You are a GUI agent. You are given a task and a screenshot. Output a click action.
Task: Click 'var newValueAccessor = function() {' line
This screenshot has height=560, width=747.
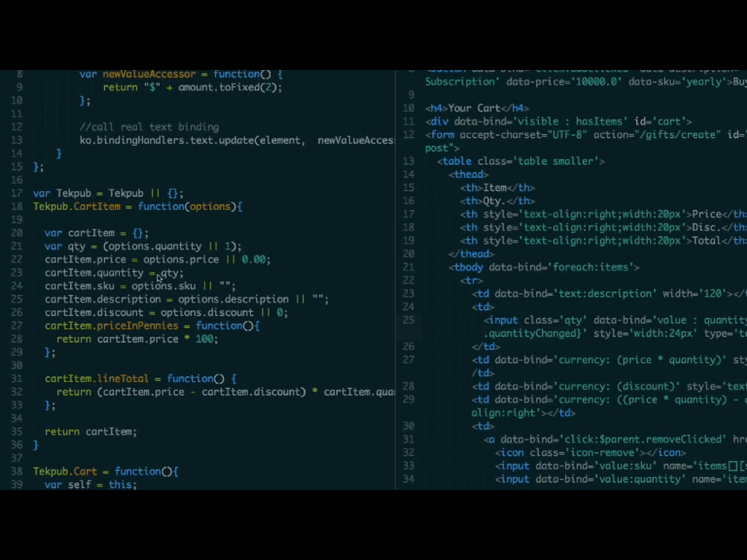point(181,75)
